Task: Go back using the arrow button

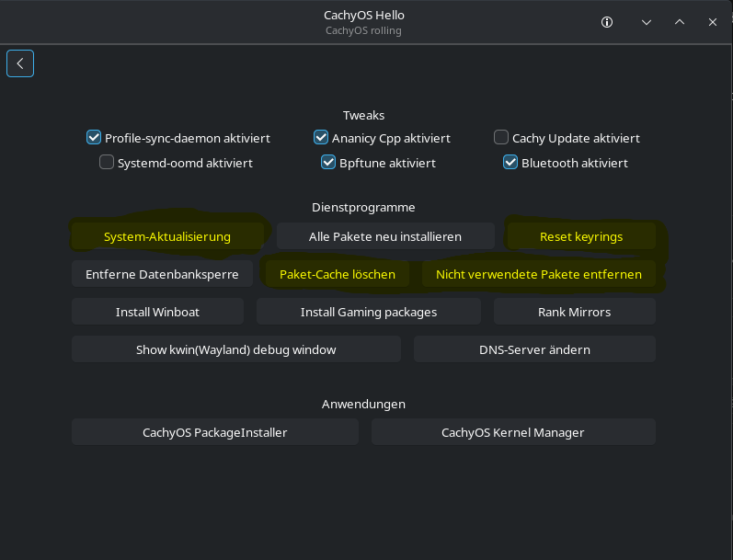Action: click(x=20, y=63)
